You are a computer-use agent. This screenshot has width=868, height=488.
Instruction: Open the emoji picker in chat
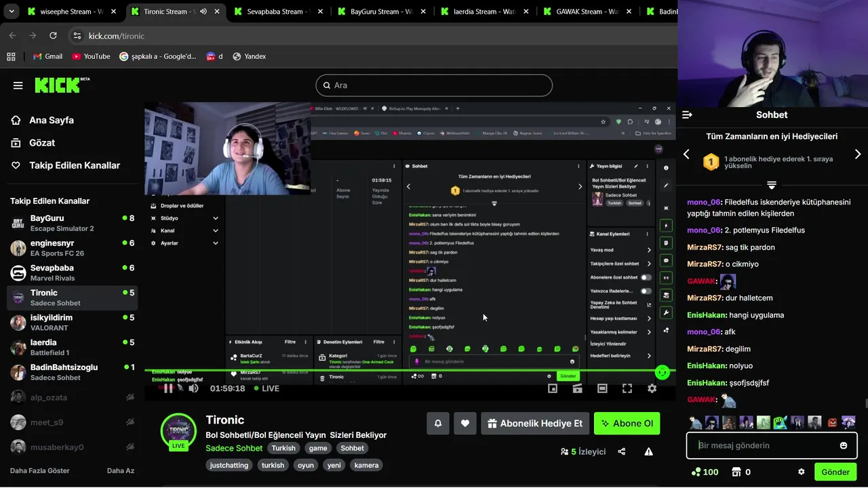pos(844,445)
